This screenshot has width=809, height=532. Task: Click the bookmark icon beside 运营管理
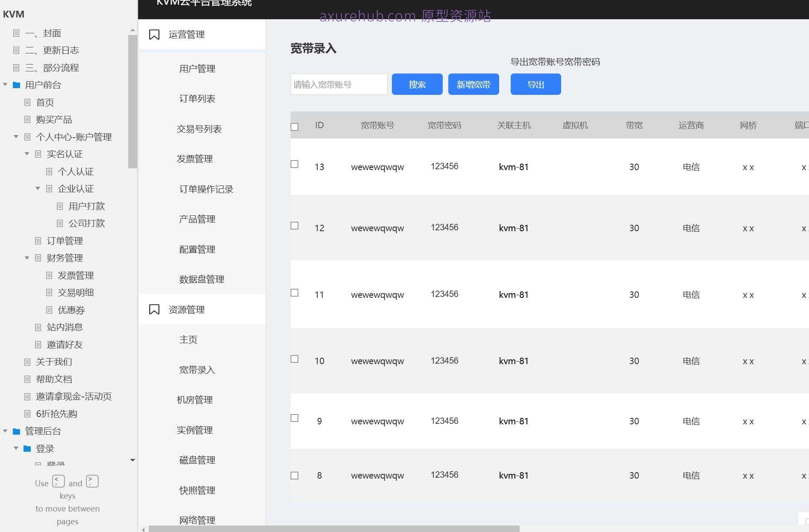click(x=154, y=34)
